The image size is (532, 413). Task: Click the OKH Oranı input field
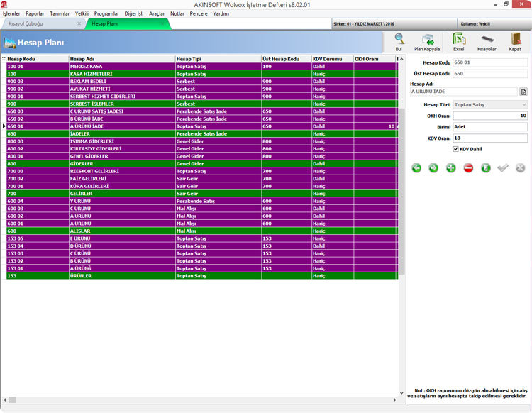pyautogui.click(x=490, y=116)
